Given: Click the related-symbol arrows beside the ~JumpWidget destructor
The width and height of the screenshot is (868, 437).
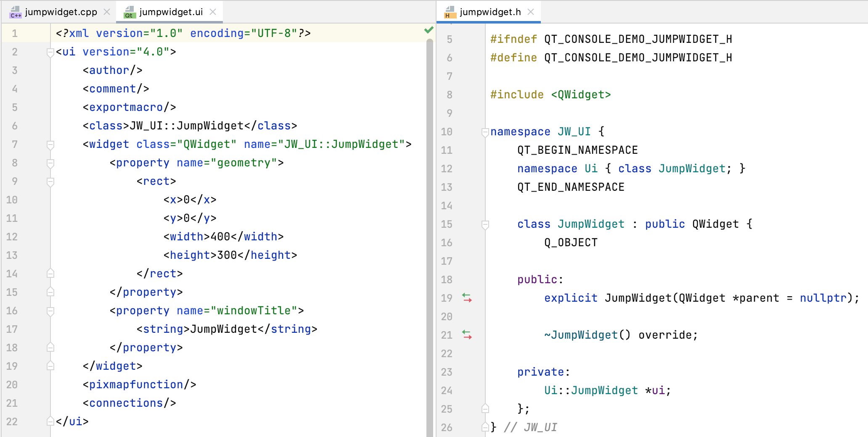Looking at the screenshot, I should (x=467, y=335).
